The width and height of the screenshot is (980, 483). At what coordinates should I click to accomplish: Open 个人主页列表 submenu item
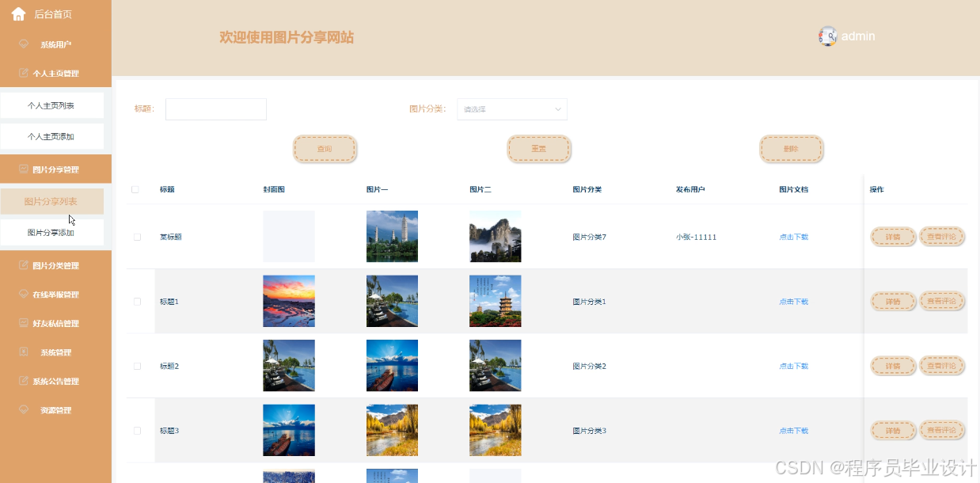[51, 105]
